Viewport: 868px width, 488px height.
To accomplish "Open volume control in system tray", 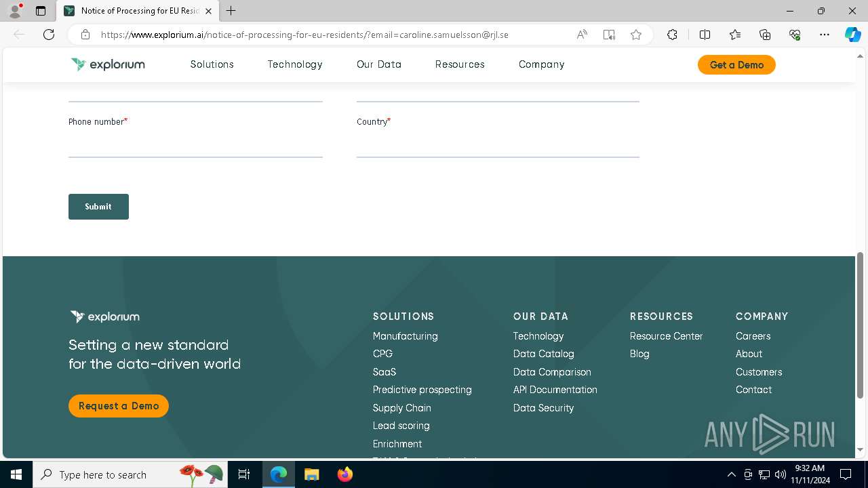I will 781,474.
